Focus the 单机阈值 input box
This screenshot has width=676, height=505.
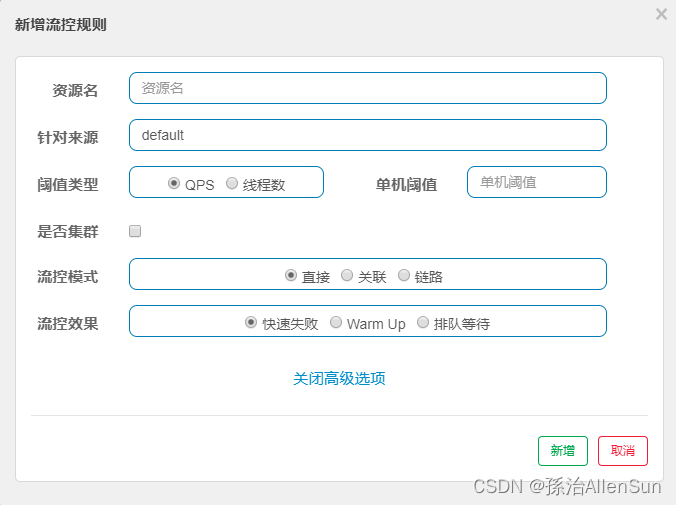click(x=537, y=182)
